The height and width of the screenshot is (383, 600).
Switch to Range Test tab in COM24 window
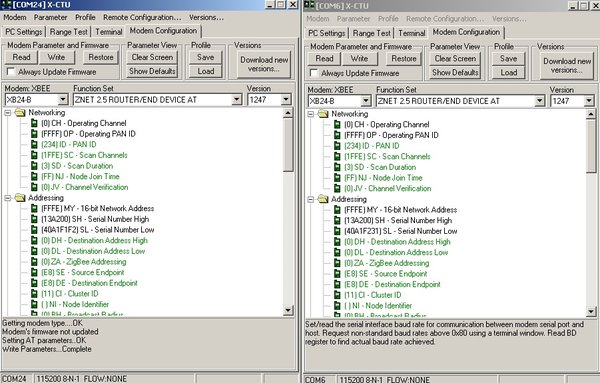69,32
